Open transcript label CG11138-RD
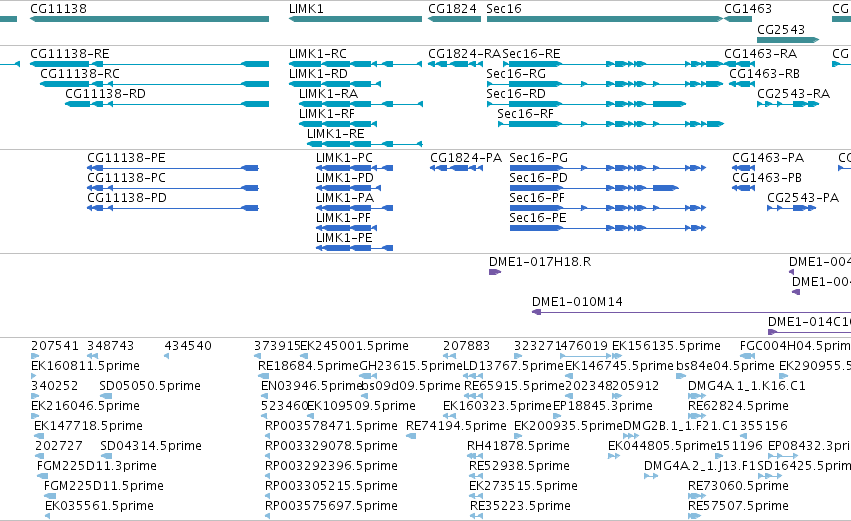Image resolution: width=851 pixels, height=521 pixels. [105, 94]
